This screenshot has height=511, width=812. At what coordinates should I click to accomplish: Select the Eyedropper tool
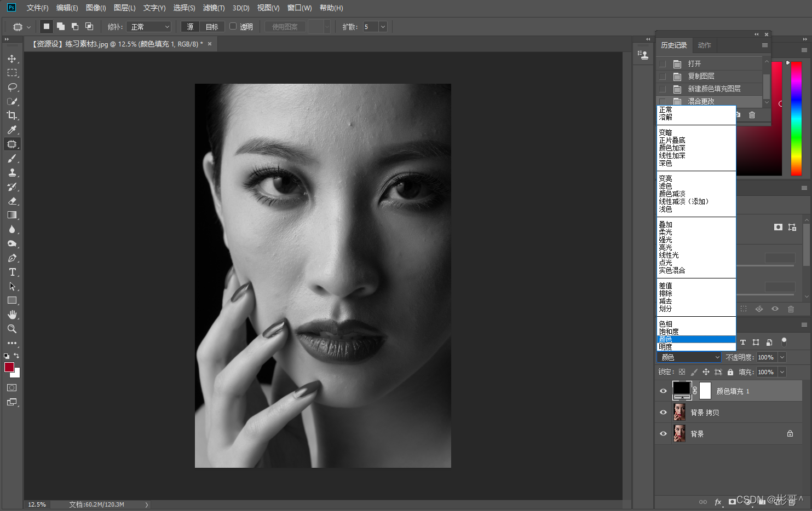(12, 130)
